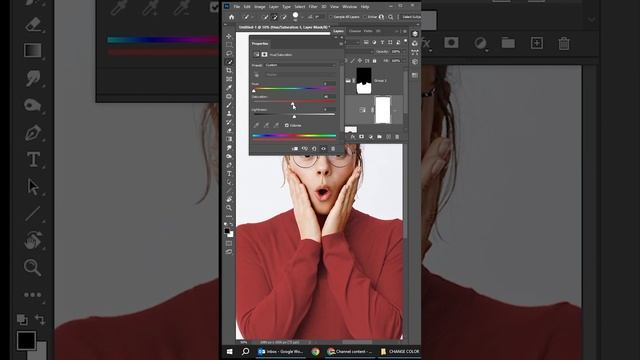
Task: Click trash icon in center Layers panel footer
Action: point(397,137)
